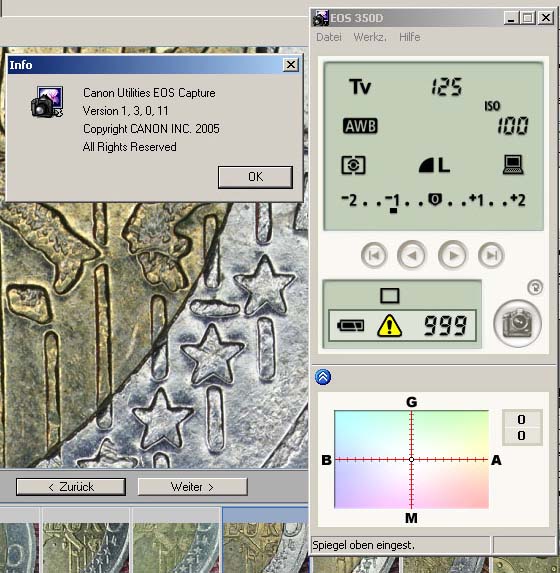This screenshot has width=560, height=573.
Task: Open the Datei menu
Action: (x=329, y=37)
